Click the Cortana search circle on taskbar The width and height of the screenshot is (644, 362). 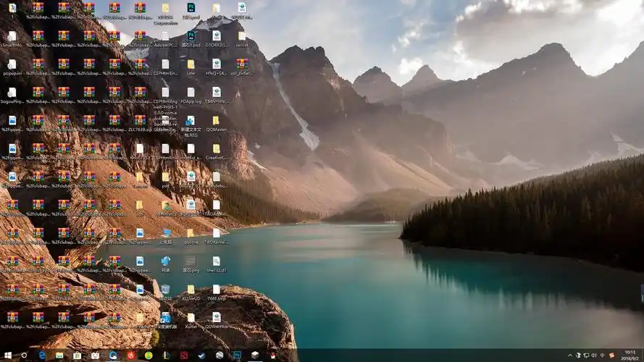tap(24, 355)
